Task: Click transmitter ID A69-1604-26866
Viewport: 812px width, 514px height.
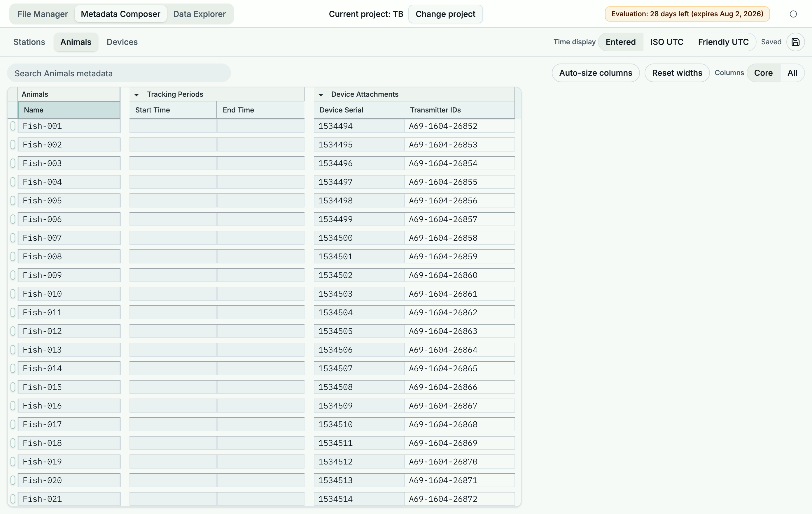Action: pyautogui.click(x=459, y=387)
